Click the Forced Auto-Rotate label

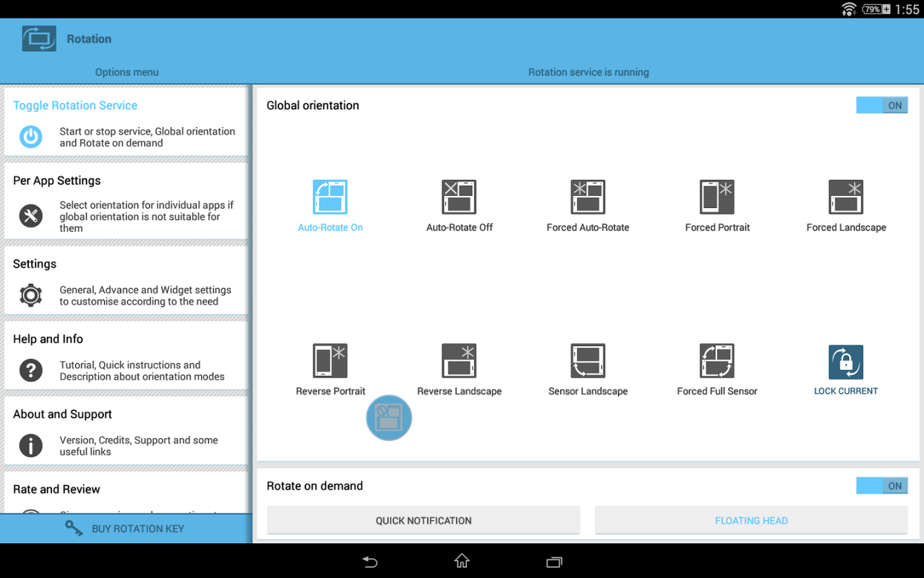pyautogui.click(x=588, y=227)
